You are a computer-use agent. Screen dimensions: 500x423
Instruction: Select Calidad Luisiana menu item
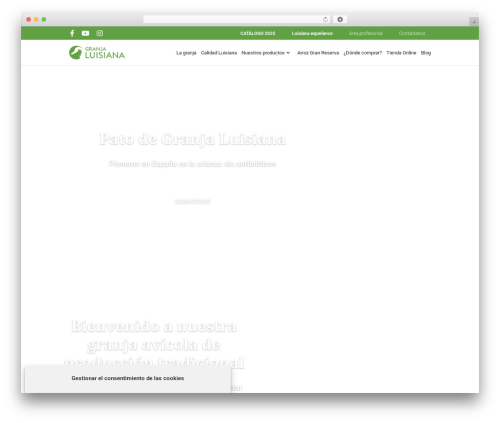coord(219,53)
